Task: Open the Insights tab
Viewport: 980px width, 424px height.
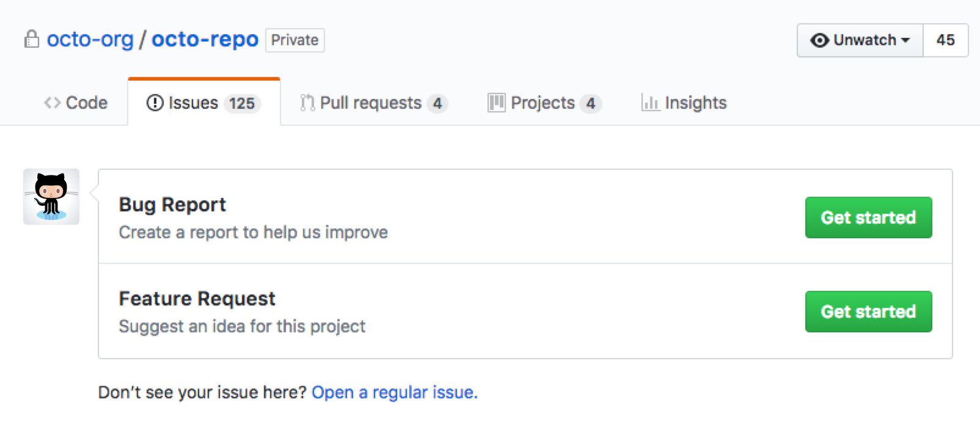Action: [x=684, y=103]
